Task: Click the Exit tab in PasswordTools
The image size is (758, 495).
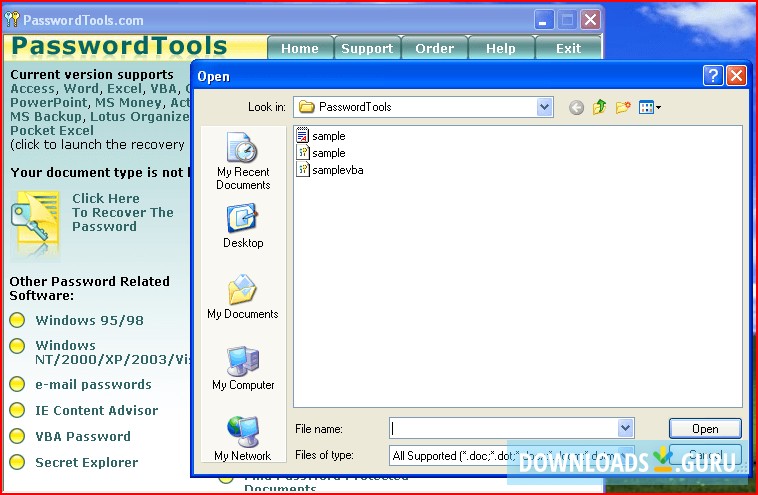Action: 568,48
